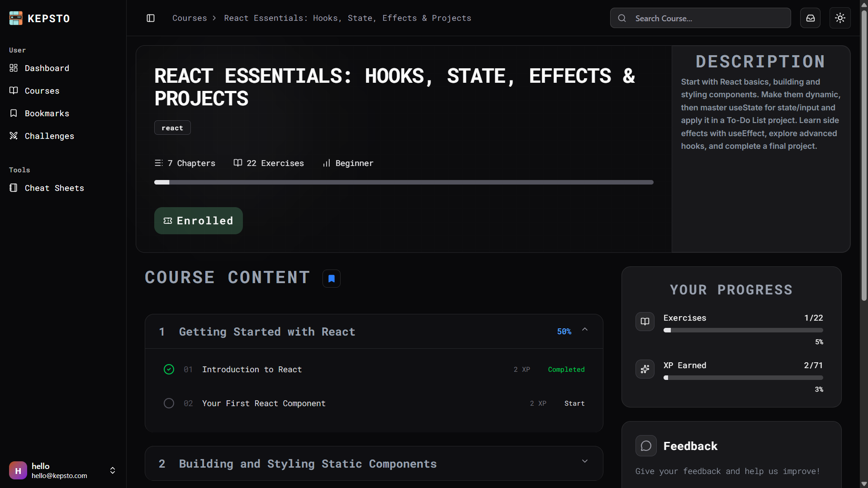Toggle the sidebar panel open or closed
This screenshot has width=868, height=488.
(x=150, y=18)
